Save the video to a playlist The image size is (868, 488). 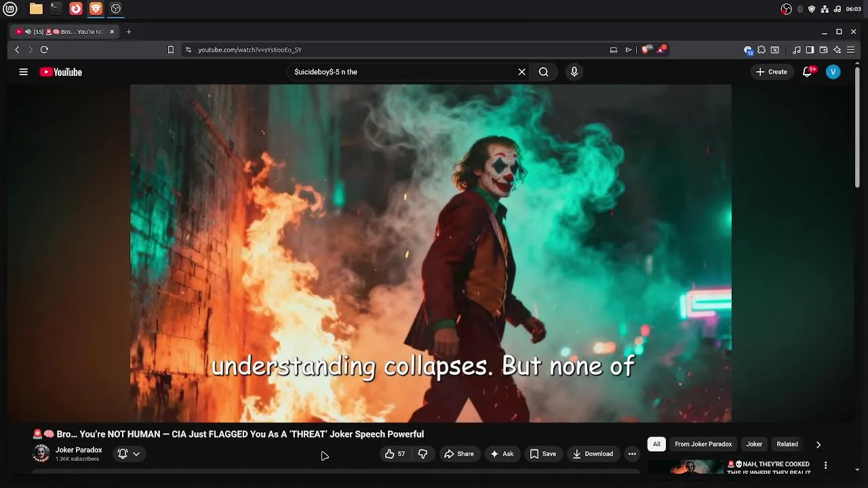click(x=543, y=454)
